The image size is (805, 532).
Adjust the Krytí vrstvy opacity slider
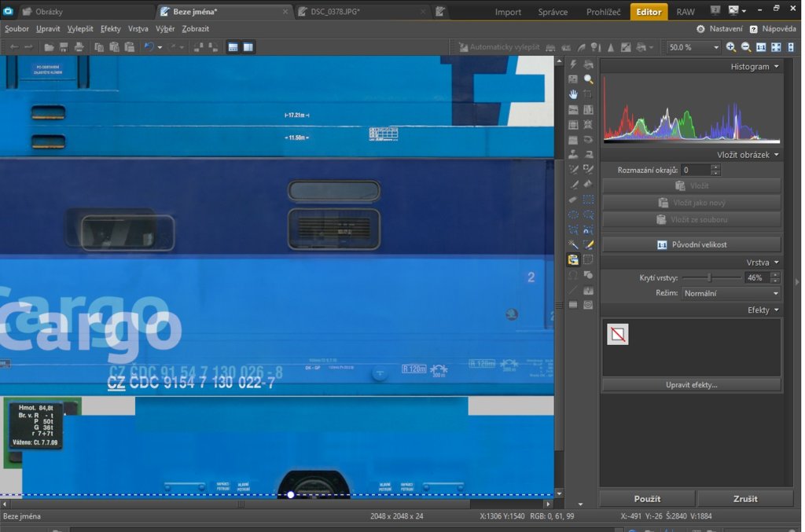point(710,277)
